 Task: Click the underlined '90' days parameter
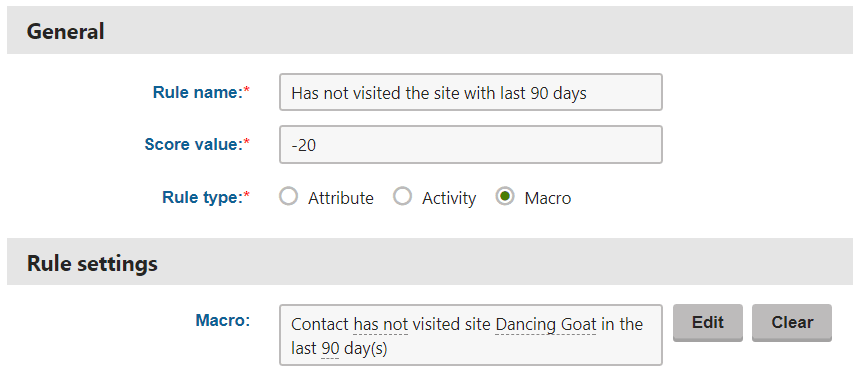click(x=330, y=348)
